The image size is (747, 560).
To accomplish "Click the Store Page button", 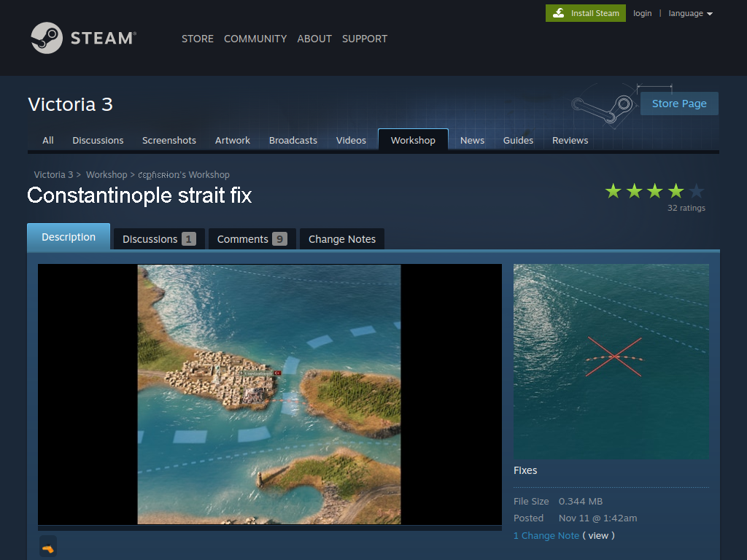I will (x=679, y=104).
